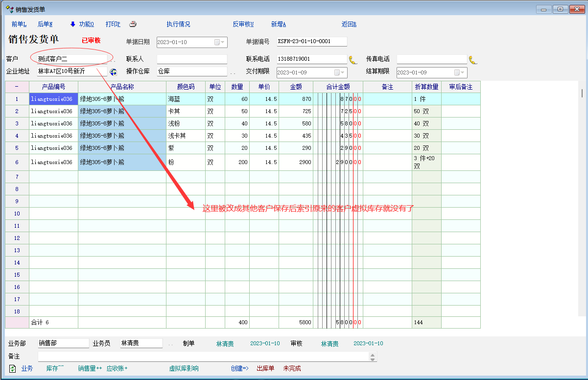Open the 结算期限 date dropdown
Viewport: 588px width, 380px height.
(x=463, y=72)
